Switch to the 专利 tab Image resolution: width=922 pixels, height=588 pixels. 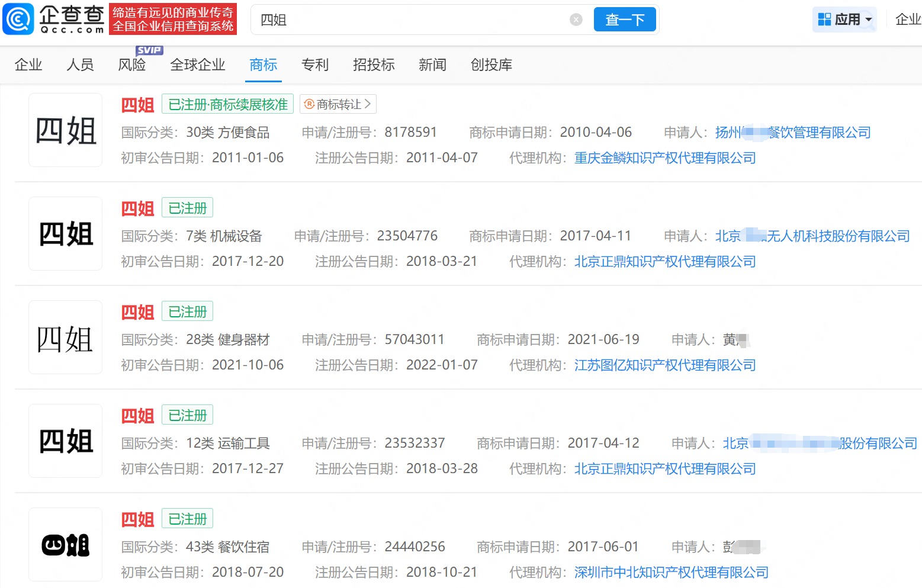pyautogui.click(x=315, y=65)
